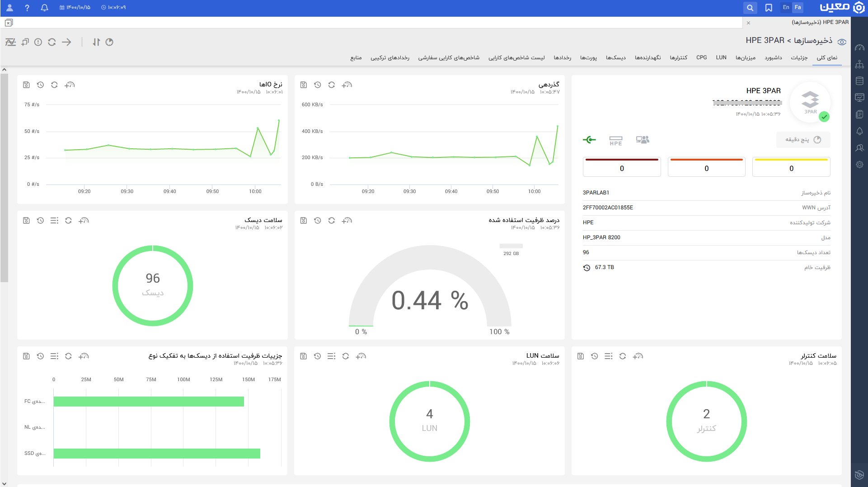868x487 pixels.
Task: Switch to the LUN tab
Action: coord(721,57)
